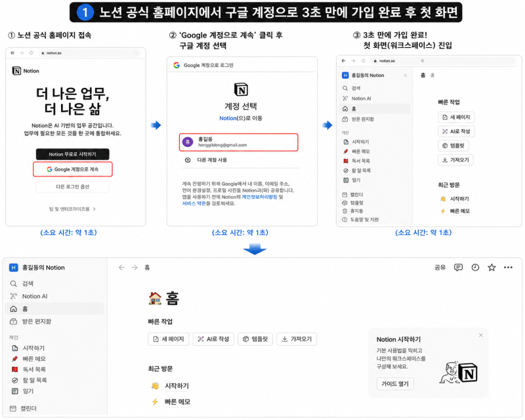This screenshot has width=525, height=420.
Task: Open 템플릿 in the step ③ sidebar
Action: pyautogui.click(x=352, y=203)
